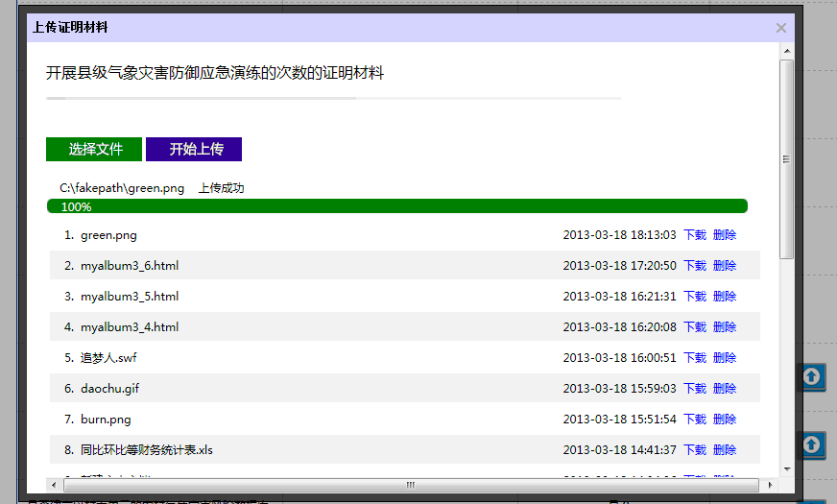
Task: Select file name 追梦人.swf in list
Action: pos(108,358)
